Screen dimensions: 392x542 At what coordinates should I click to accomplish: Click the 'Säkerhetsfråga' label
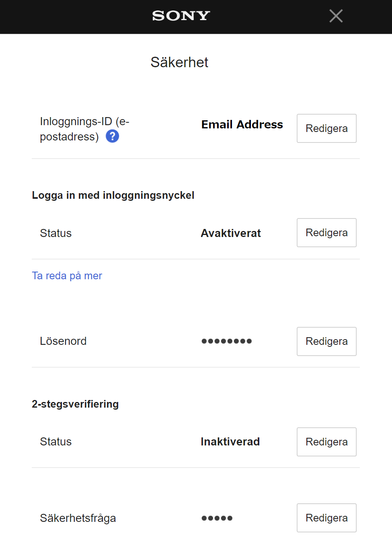pyautogui.click(x=78, y=518)
